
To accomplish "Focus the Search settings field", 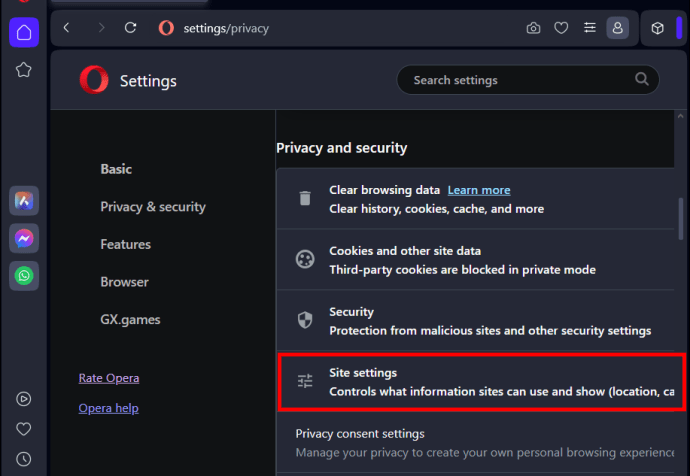I will click(x=528, y=80).
